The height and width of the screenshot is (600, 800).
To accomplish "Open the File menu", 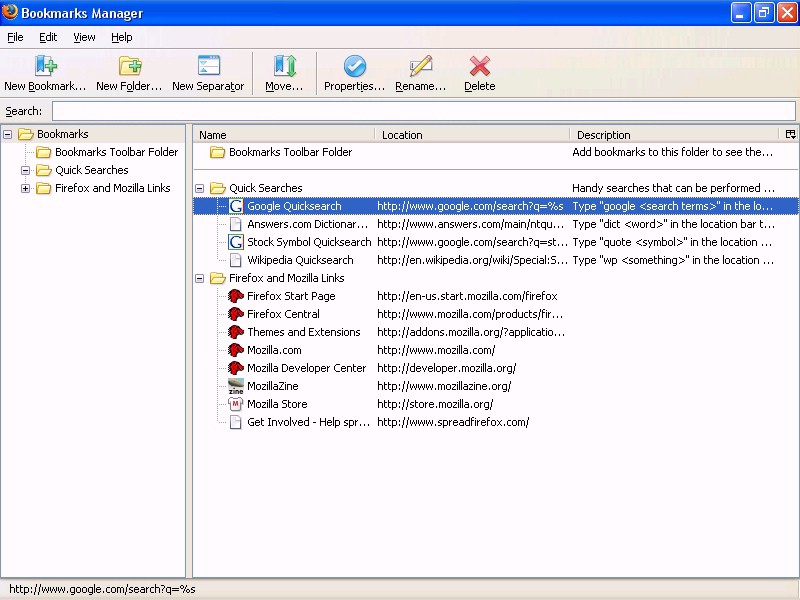I will (x=15, y=37).
